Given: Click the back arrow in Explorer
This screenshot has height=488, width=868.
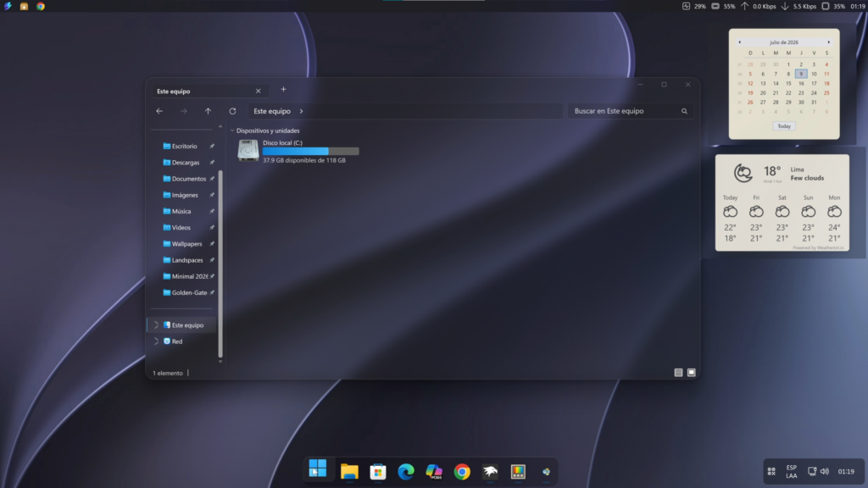Looking at the screenshot, I should [x=159, y=111].
